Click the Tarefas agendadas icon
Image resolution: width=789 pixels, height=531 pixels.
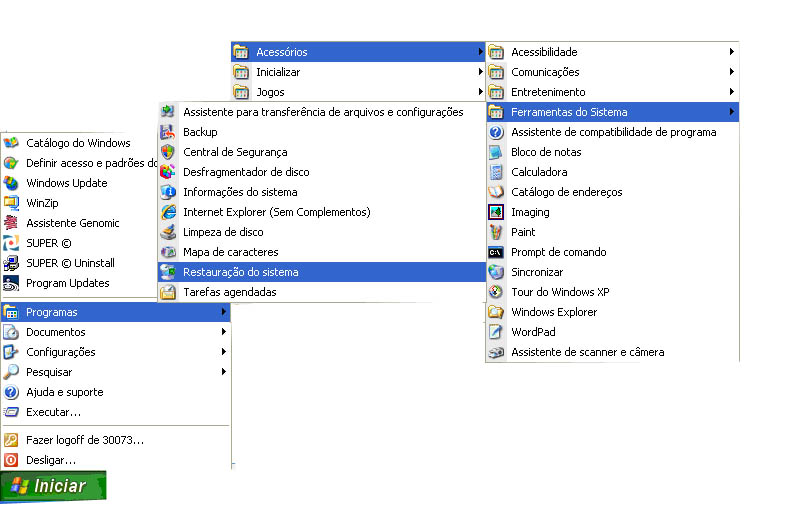(168, 292)
